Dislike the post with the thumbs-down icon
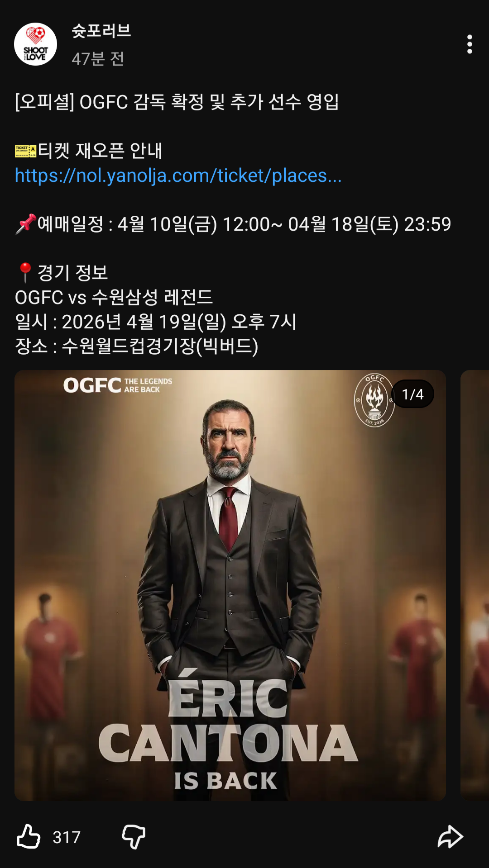Image resolution: width=489 pixels, height=868 pixels. click(x=134, y=836)
